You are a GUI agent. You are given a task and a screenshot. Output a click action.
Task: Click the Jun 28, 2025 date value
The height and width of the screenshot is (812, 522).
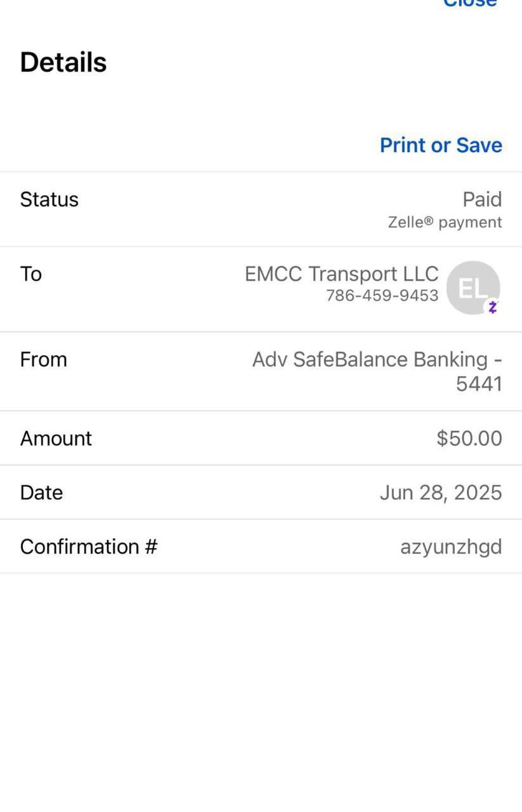point(441,493)
